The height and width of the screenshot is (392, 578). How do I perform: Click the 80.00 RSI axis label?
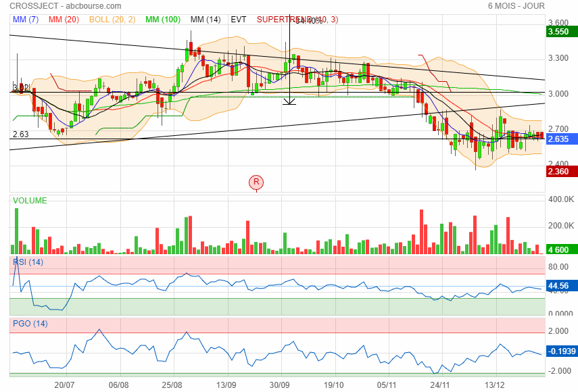pos(558,267)
